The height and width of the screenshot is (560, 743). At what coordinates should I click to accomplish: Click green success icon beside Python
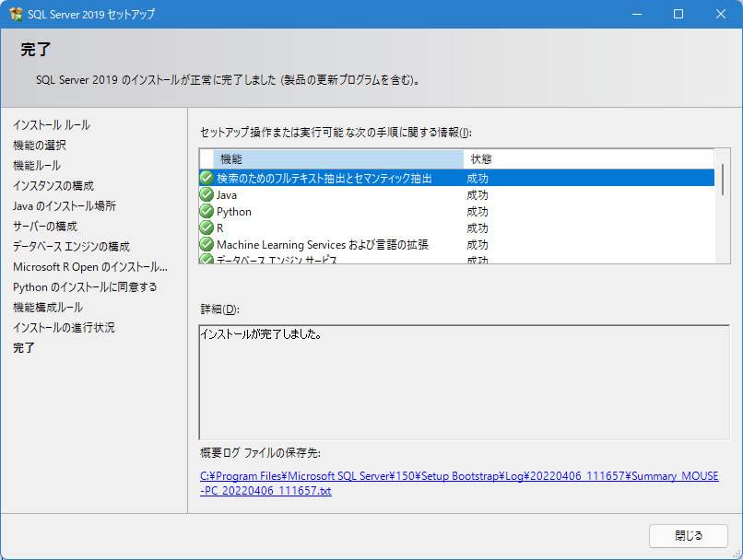tap(206, 212)
